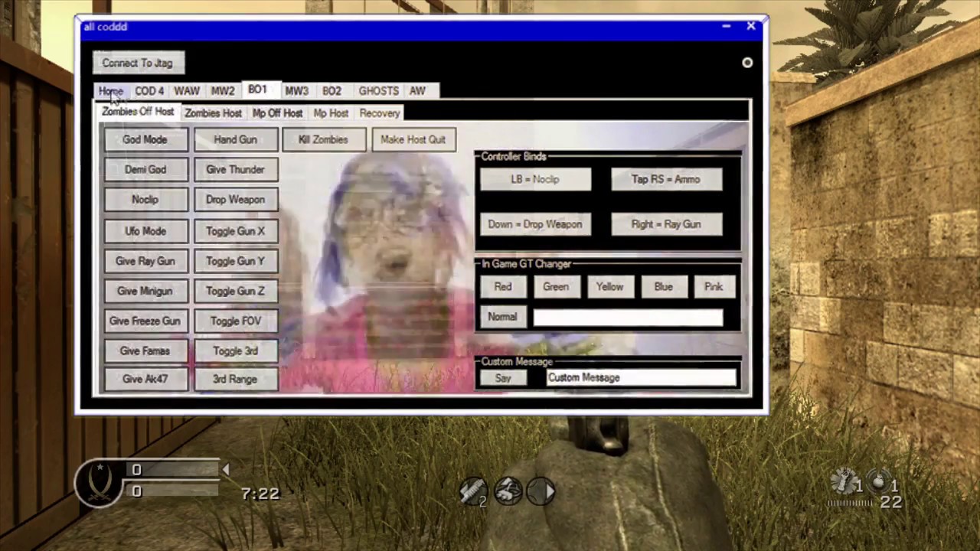Click the Custom Message text field
This screenshot has height=551, width=980.
point(641,377)
